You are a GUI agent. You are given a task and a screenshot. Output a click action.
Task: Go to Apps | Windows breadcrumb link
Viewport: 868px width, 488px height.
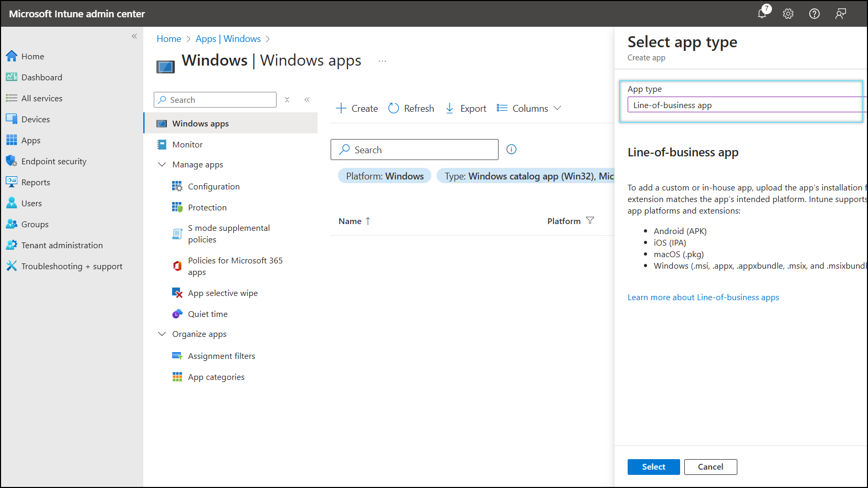[228, 39]
